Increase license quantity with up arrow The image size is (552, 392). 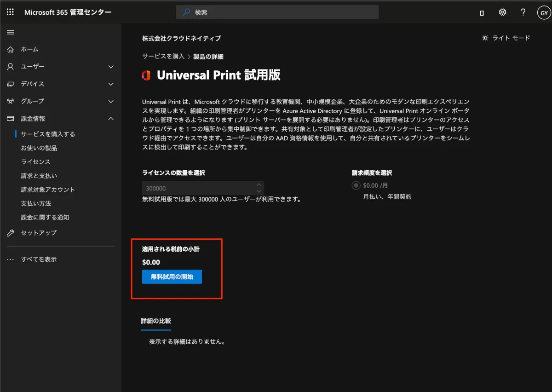(259, 185)
